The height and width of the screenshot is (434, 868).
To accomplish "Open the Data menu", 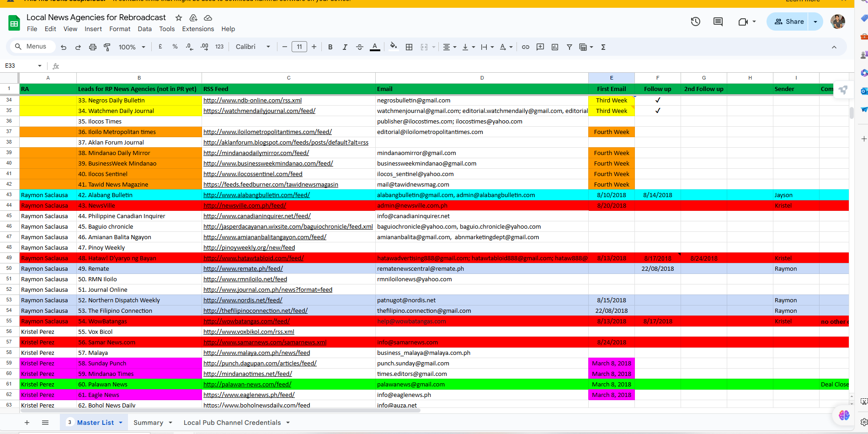I will click(x=144, y=29).
